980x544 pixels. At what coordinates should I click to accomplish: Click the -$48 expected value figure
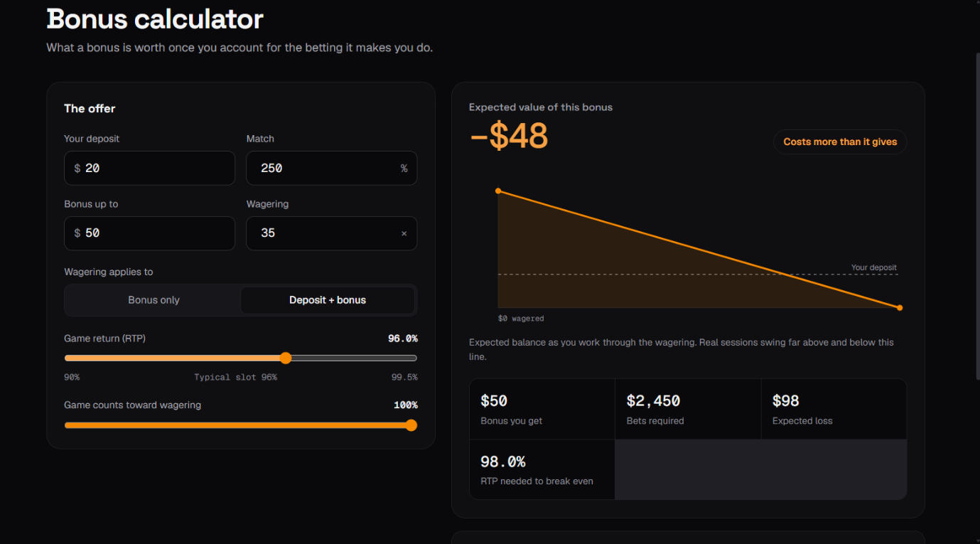[509, 137]
